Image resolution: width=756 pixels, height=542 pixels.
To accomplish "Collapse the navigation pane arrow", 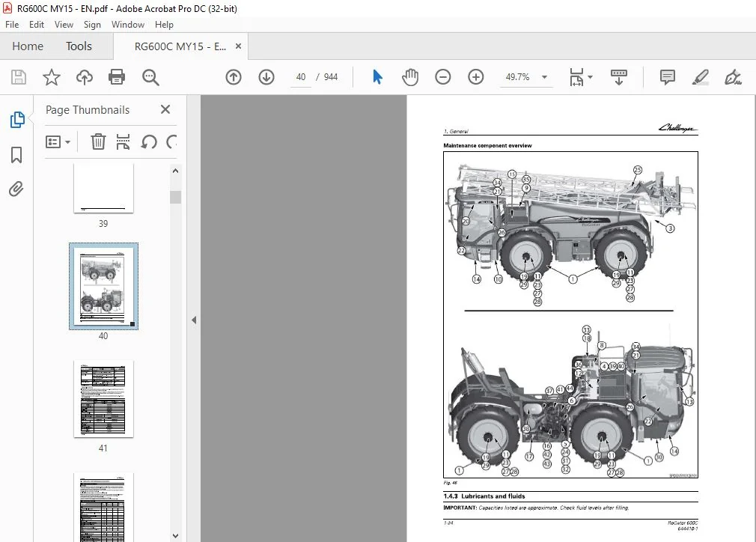I will coord(194,320).
